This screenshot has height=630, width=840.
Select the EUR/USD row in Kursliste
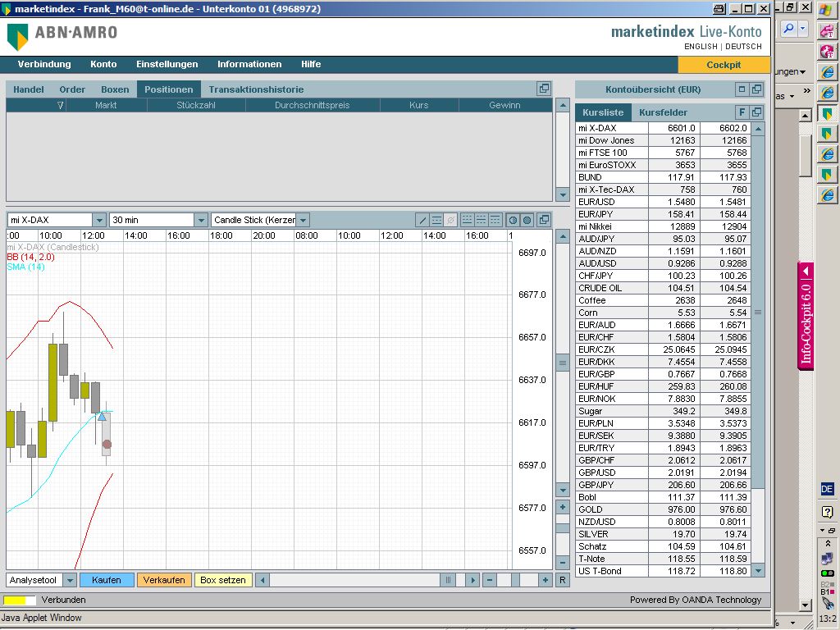tap(612, 202)
